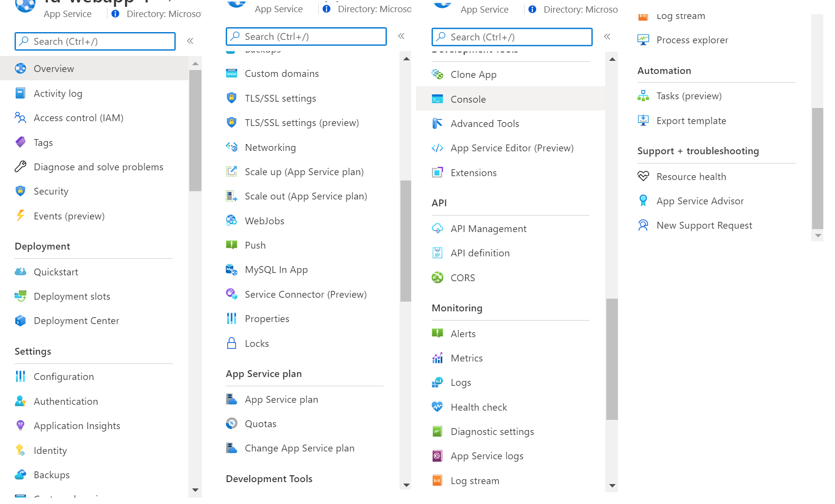Open Log stream below App Service logs
Screen dimensions: 835x504
click(475, 481)
